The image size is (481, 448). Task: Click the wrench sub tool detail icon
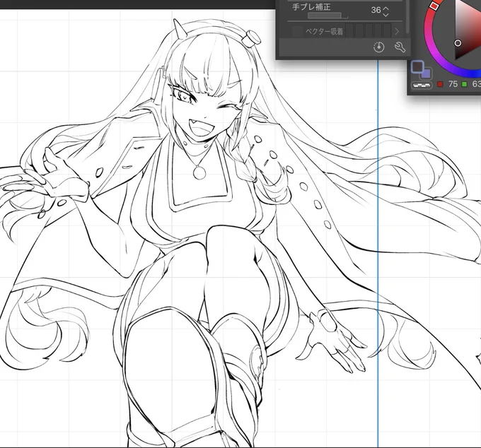[x=400, y=47]
